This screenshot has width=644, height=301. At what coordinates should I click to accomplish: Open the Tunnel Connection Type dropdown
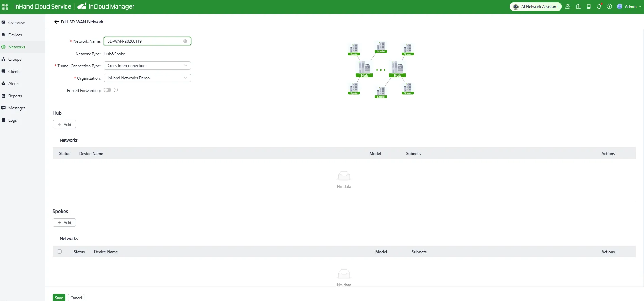point(147,66)
